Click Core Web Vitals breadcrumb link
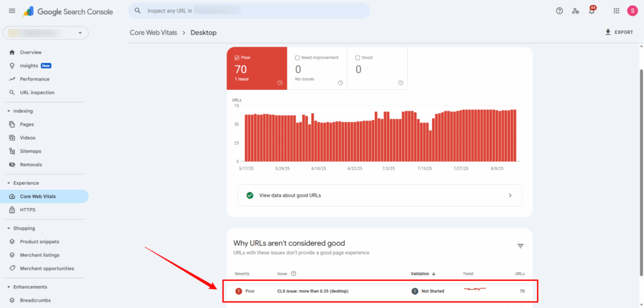This screenshot has width=644, height=308. tap(153, 33)
